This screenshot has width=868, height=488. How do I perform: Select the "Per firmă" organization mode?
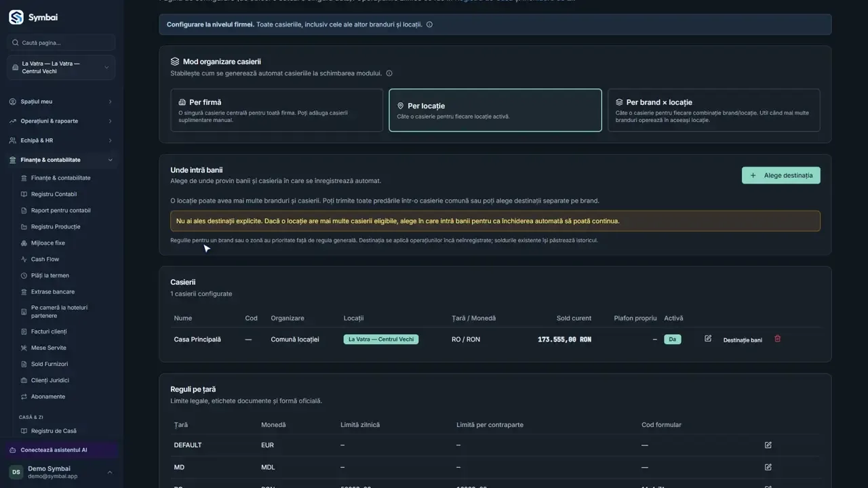click(277, 110)
